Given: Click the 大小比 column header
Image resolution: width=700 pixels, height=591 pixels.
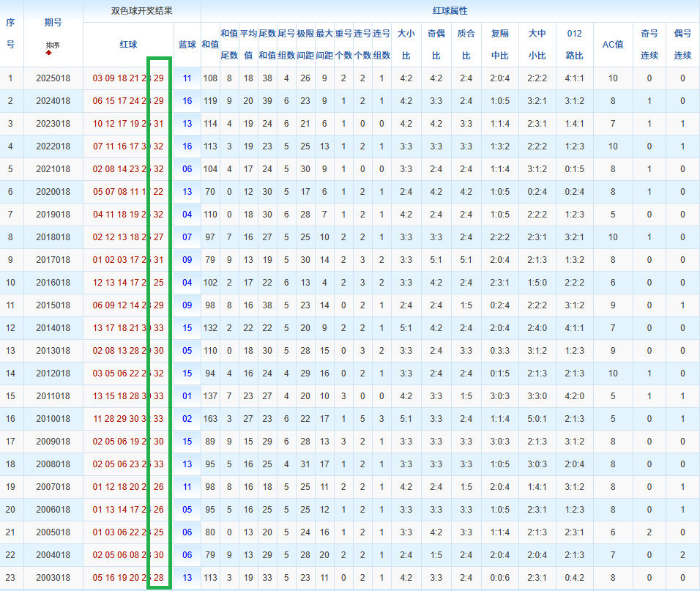Looking at the screenshot, I should [x=406, y=45].
